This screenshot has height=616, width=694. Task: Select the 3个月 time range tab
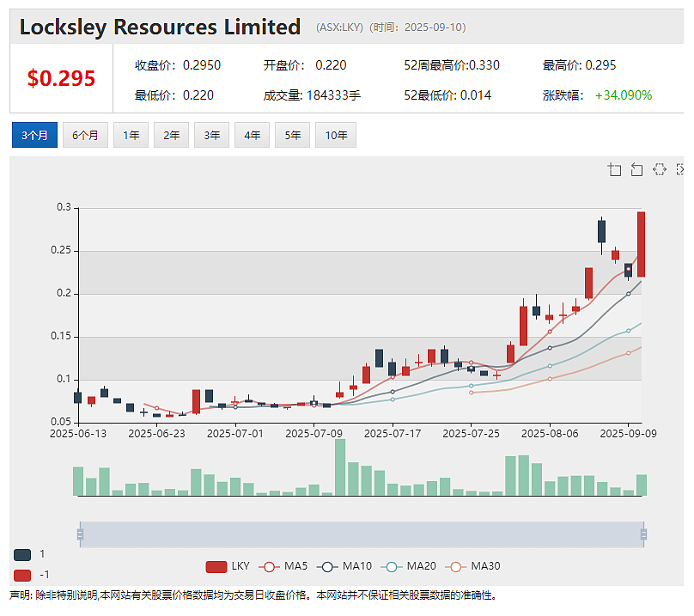tap(34, 135)
